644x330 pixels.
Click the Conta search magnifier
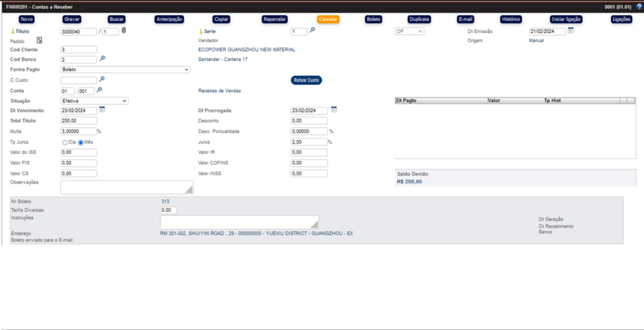click(x=99, y=90)
